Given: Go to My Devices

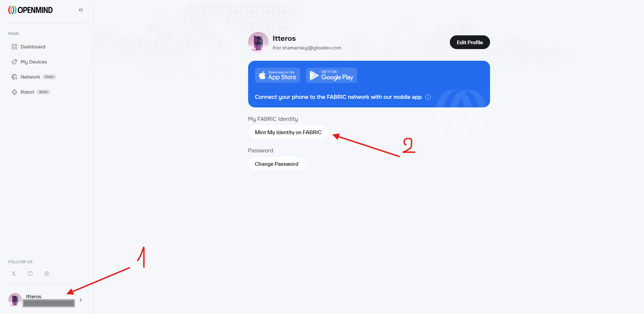Looking at the screenshot, I should click(33, 62).
